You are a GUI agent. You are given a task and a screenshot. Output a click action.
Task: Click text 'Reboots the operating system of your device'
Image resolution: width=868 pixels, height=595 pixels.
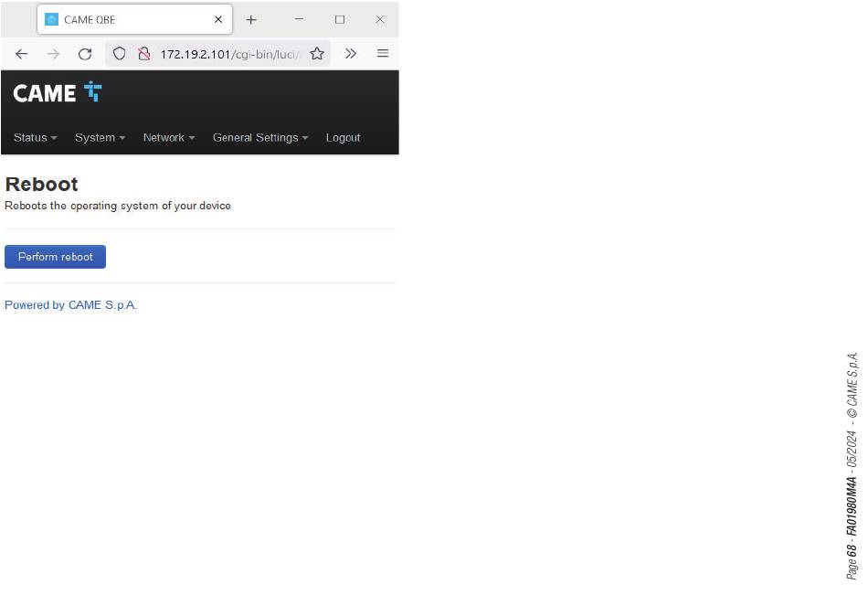tap(118, 206)
